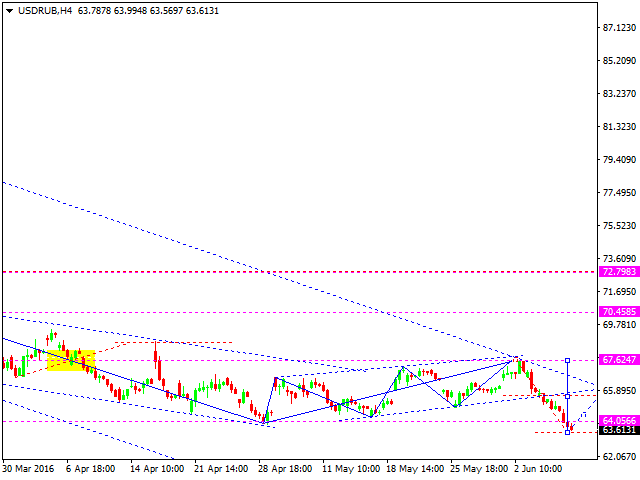Select the thick red dashed line at 72.7983
The image size is (640, 480).
pos(299,272)
